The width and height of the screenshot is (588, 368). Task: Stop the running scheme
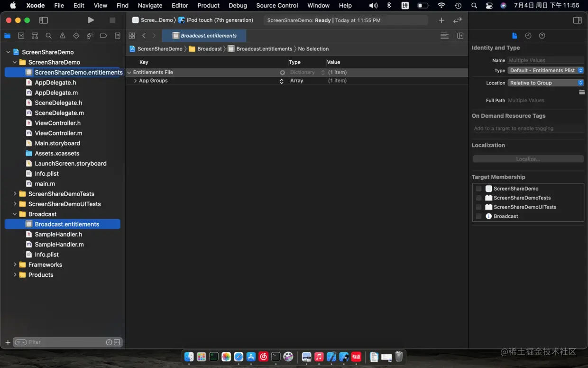[112, 20]
